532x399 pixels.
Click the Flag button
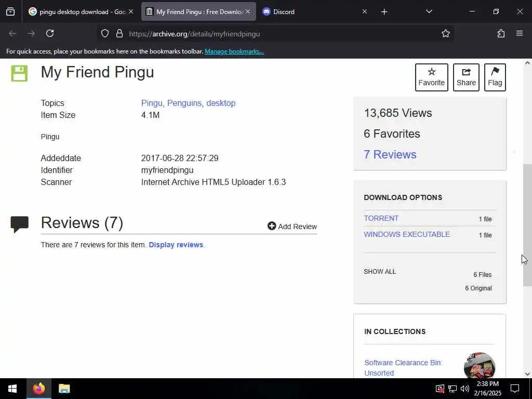coord(495,77)
